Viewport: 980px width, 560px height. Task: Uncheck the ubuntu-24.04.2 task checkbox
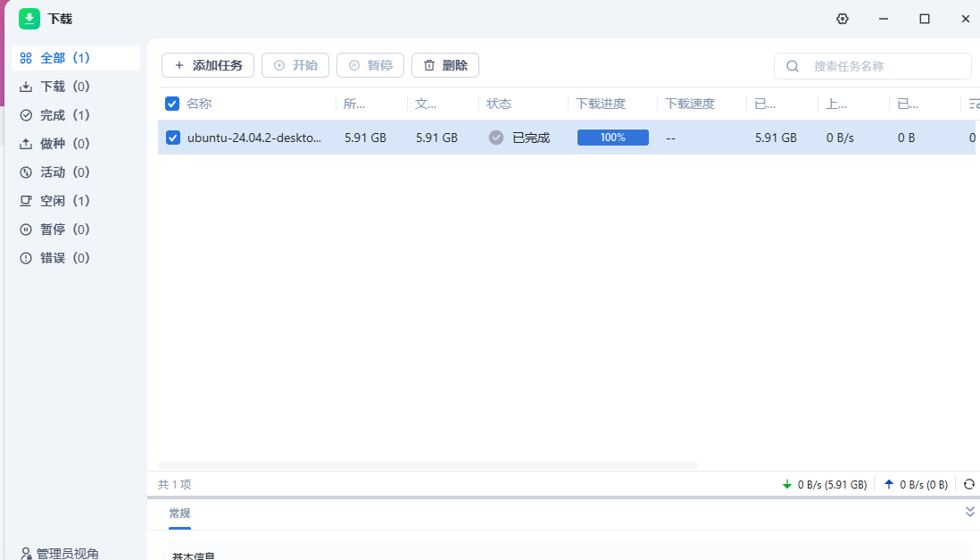pos(173,138)
